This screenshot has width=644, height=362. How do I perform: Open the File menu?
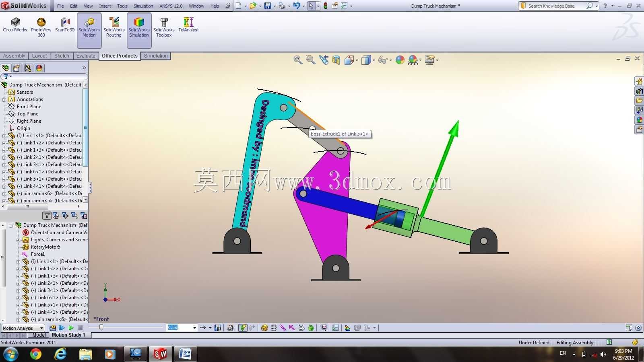pos(60,6)
